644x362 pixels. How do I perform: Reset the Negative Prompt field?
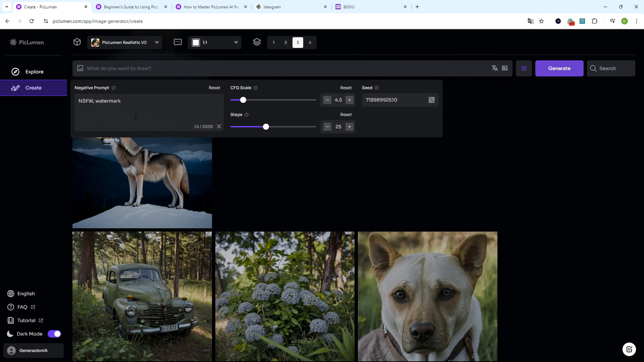pos(214,88)
